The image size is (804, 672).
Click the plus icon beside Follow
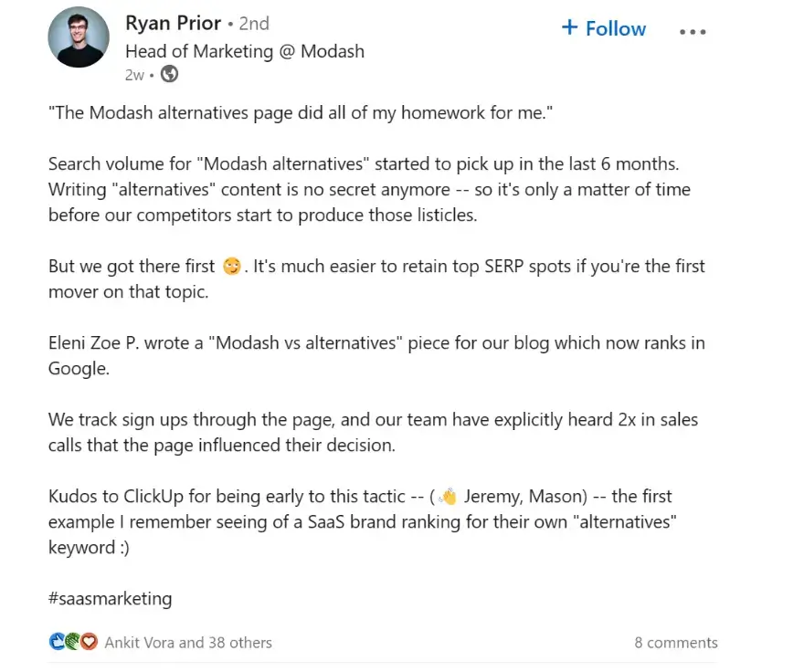[571, 28]
